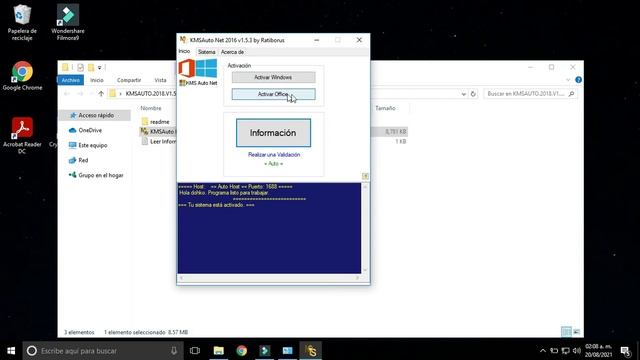Open the Windows Start menu
The image size is (640, 360).
coord(11,351)
